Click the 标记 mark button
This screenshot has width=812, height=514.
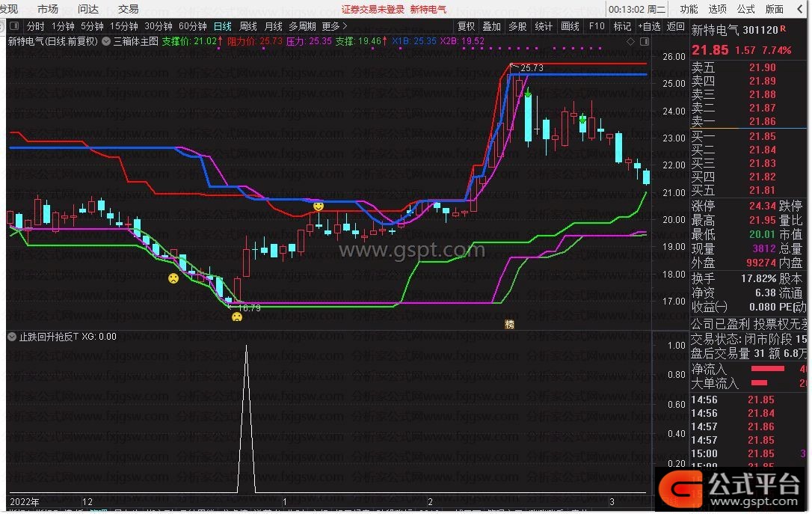coord(622,26)
